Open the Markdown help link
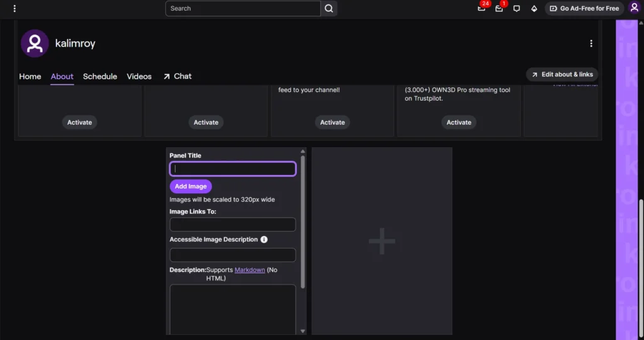This screenshot has width=644, height=340. click(250, 269)
